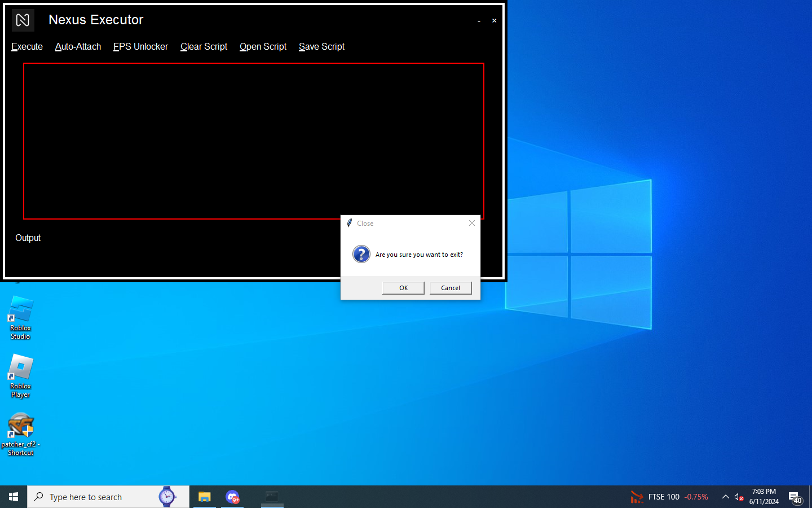This screenshot has height=508, width=812.
Task: Open File Explorer from the taskbar
Action: (204, 497)
